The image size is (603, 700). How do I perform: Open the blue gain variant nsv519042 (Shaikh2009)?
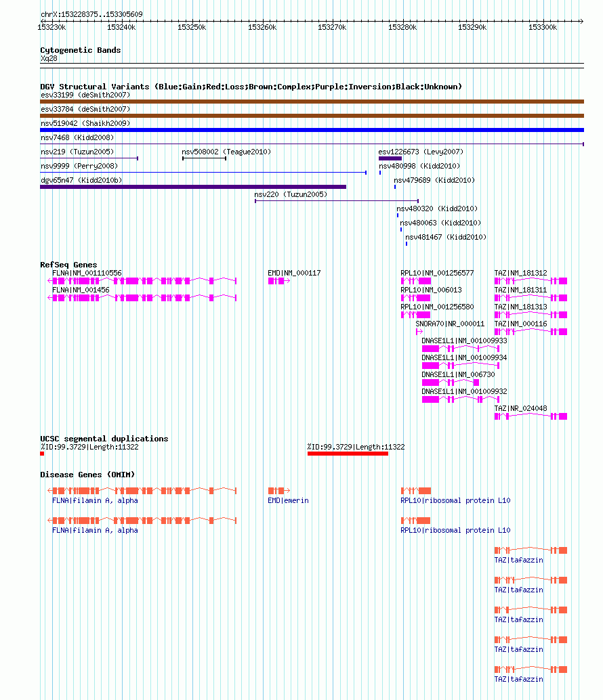pos(312,130)
